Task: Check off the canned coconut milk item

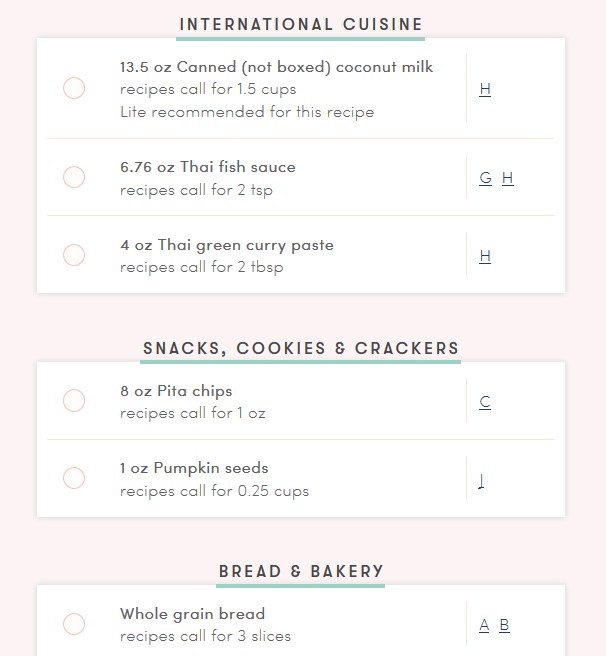Action: click(74, 88)
